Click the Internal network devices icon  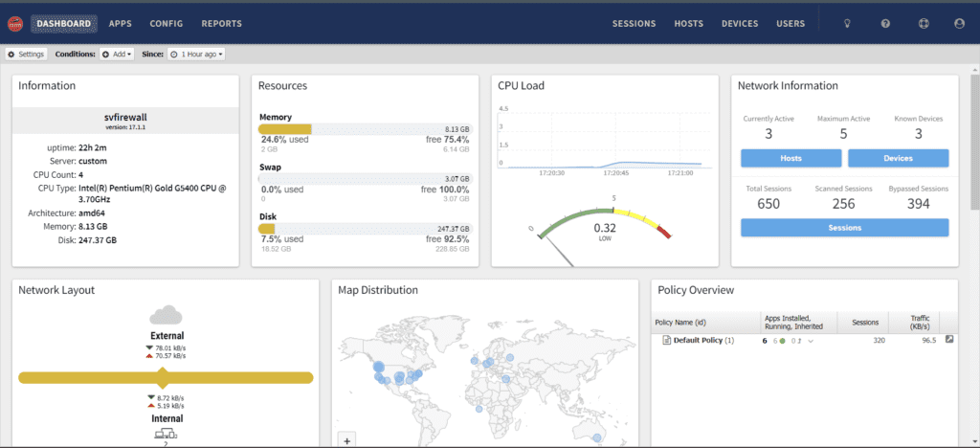click(167, 435)
